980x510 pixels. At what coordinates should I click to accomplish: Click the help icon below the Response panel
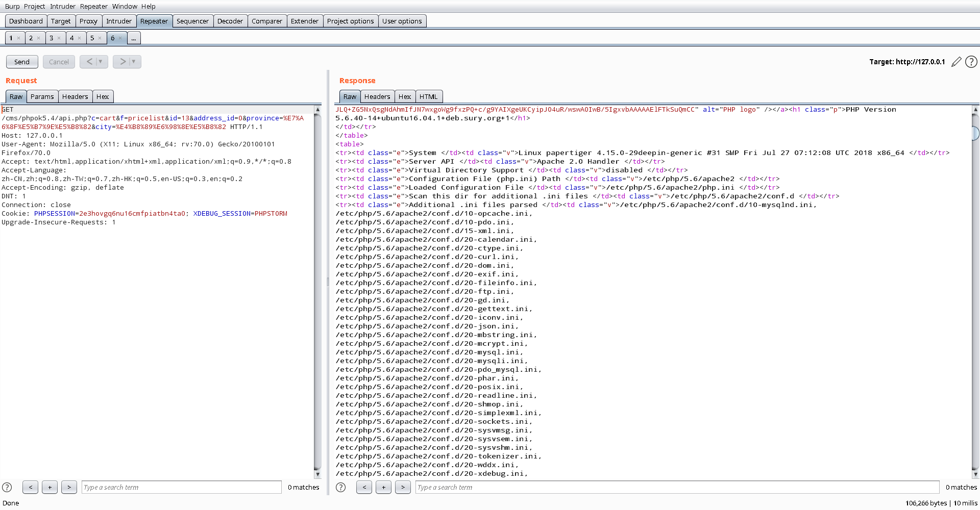point(341,487)
